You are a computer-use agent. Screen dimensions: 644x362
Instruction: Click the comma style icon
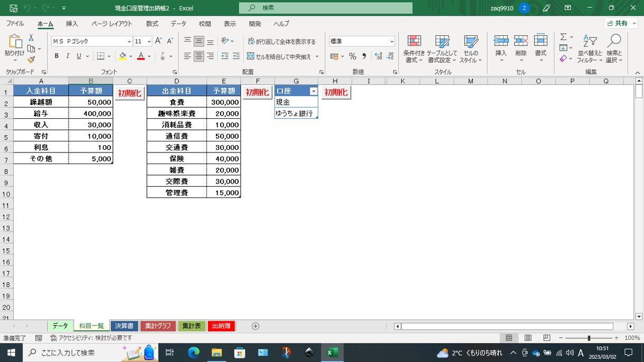click(x=364, y=56)
